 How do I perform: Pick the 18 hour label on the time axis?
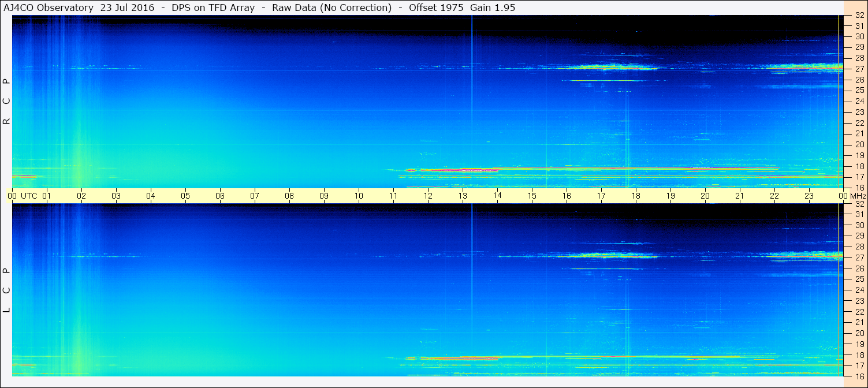(636, 196)
